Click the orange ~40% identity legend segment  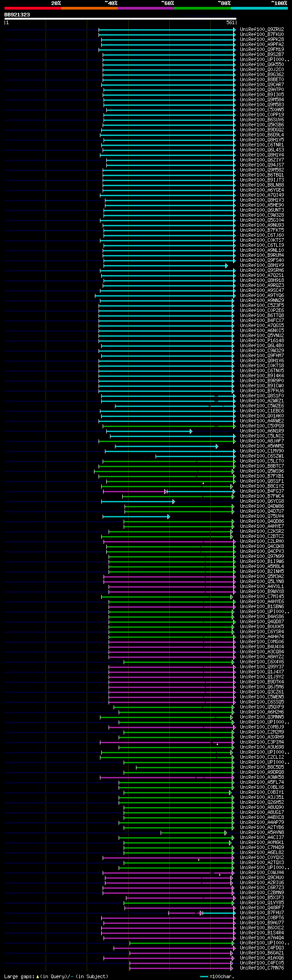(89, 8)
